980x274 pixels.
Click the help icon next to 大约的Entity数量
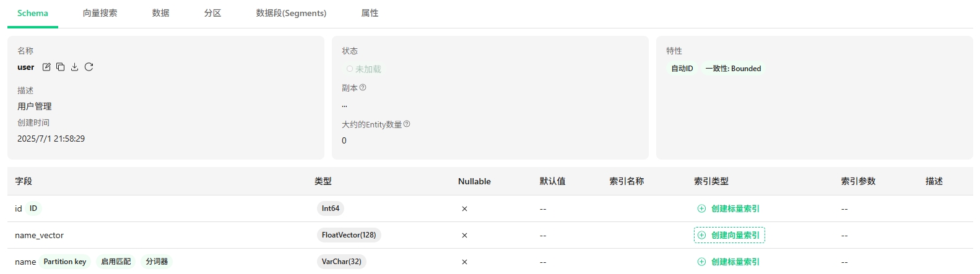[407, 124]
